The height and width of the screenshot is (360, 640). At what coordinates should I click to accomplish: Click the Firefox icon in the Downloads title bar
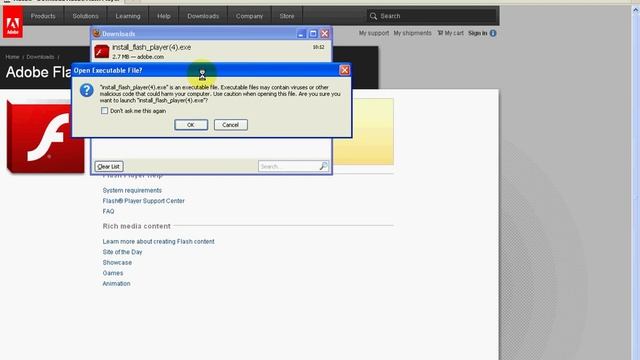click(x=97, y=33)
